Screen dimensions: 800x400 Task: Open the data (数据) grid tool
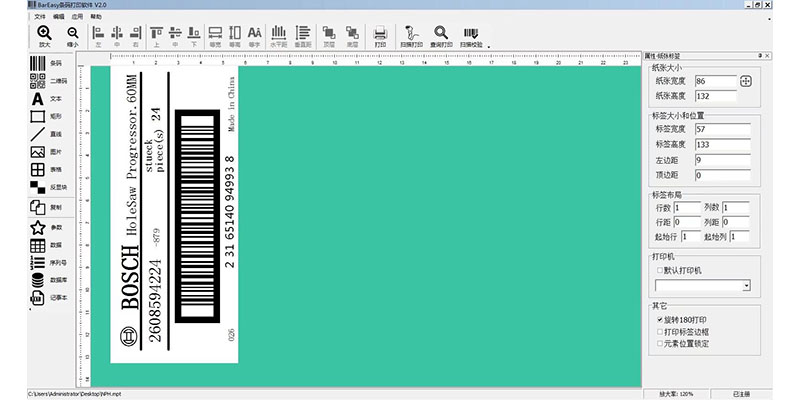click(x=38, y=245)
